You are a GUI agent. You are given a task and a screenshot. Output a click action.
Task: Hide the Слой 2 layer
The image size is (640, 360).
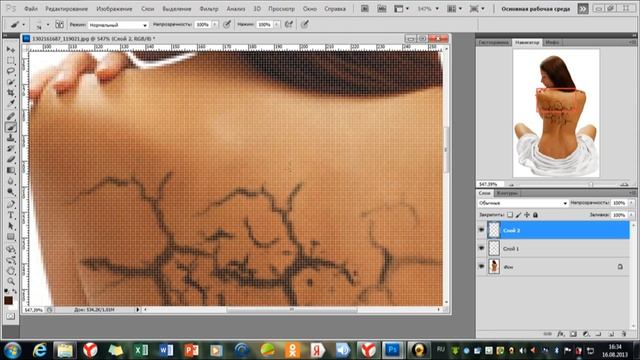point(482,230)
